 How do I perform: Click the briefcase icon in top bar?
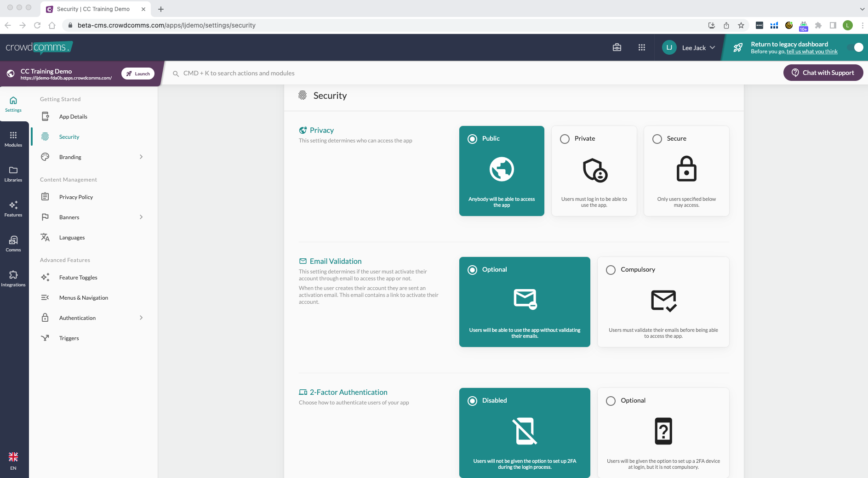617,47
